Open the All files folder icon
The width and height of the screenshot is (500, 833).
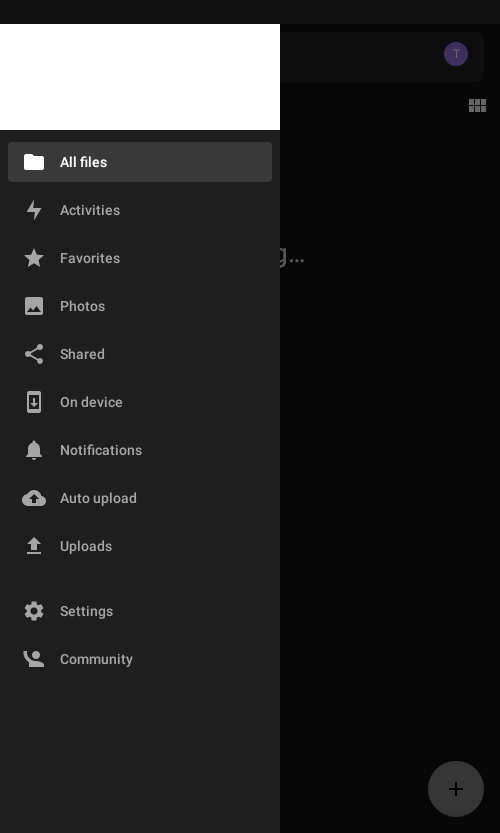point(34,162)
